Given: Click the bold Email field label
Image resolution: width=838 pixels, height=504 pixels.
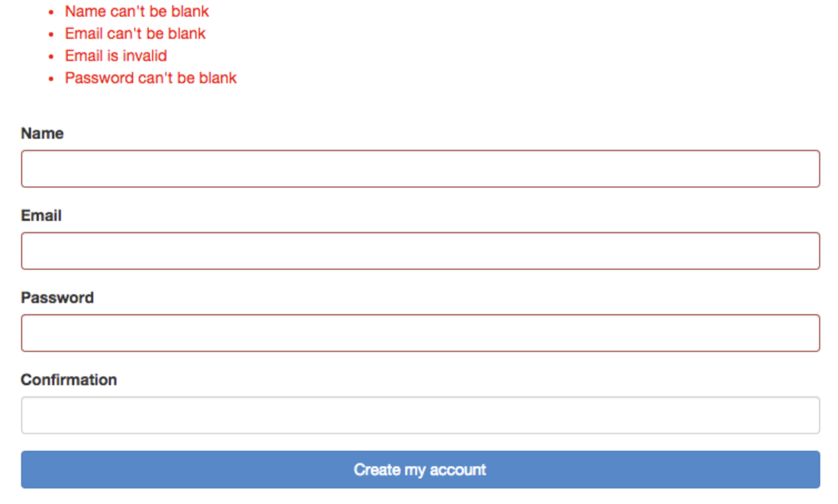Looking at the screenshot, I should [41, 216].
